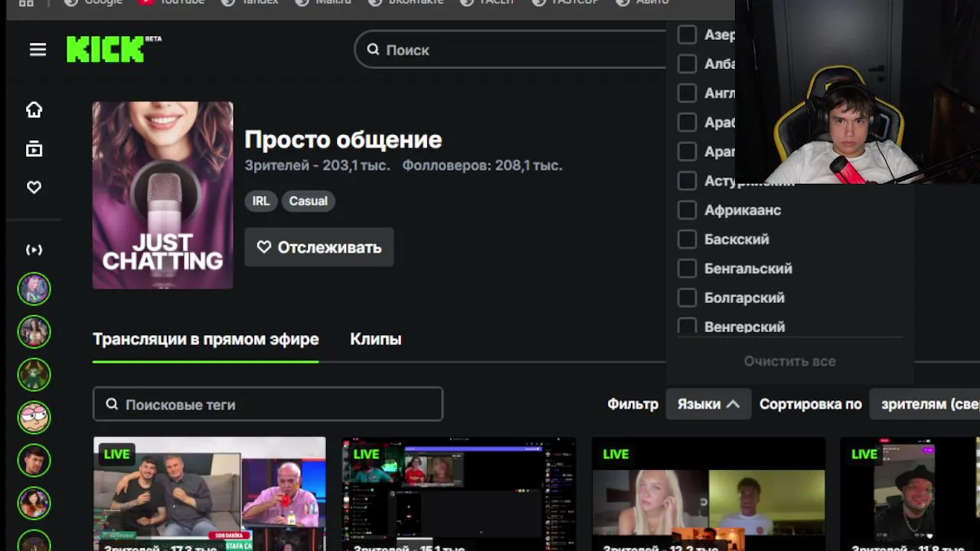Click the live channels broadcast icon in sidebar
The image size is (980, 551).
pos(34,249)
